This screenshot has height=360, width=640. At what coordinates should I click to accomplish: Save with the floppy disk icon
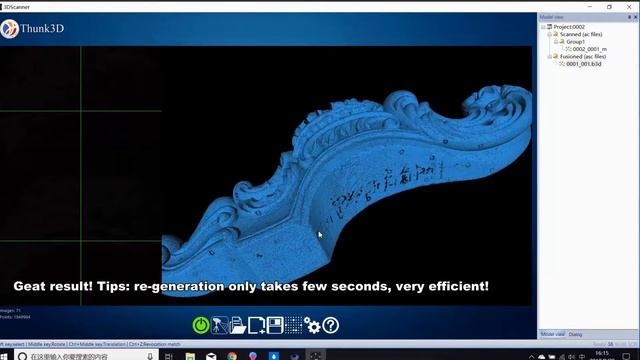[275, 325]
